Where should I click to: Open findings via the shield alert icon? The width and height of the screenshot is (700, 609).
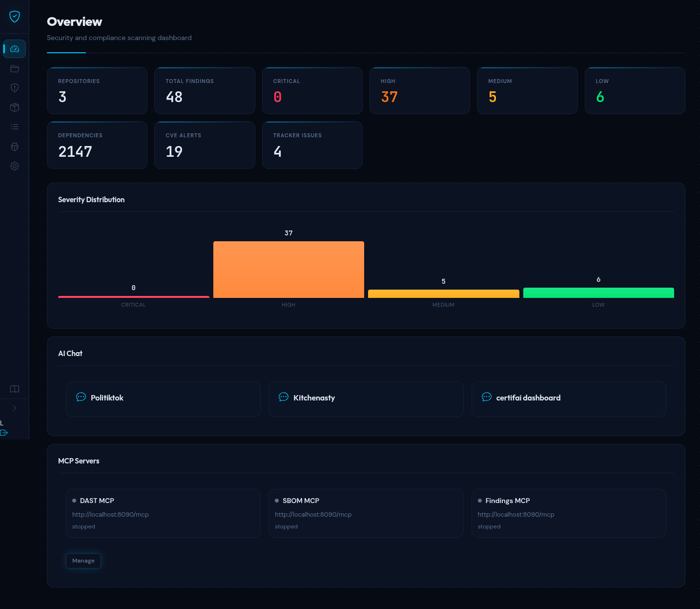(x=15, y=88)
